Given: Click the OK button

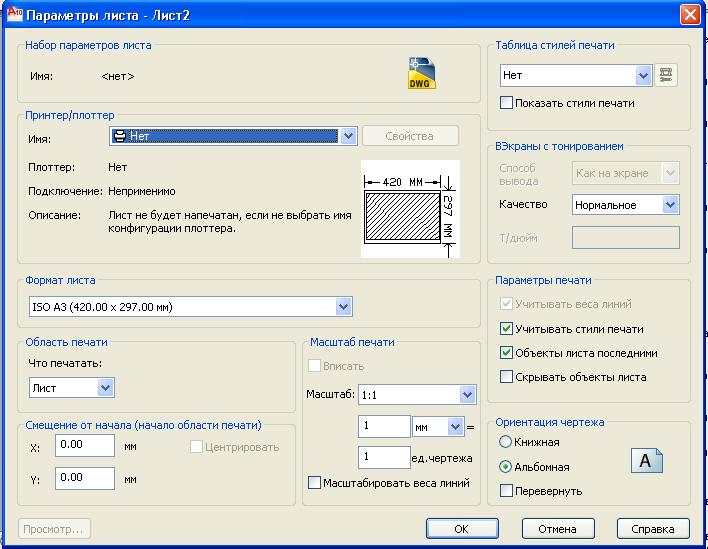Looking at the screenshot, I should (462, 529).
